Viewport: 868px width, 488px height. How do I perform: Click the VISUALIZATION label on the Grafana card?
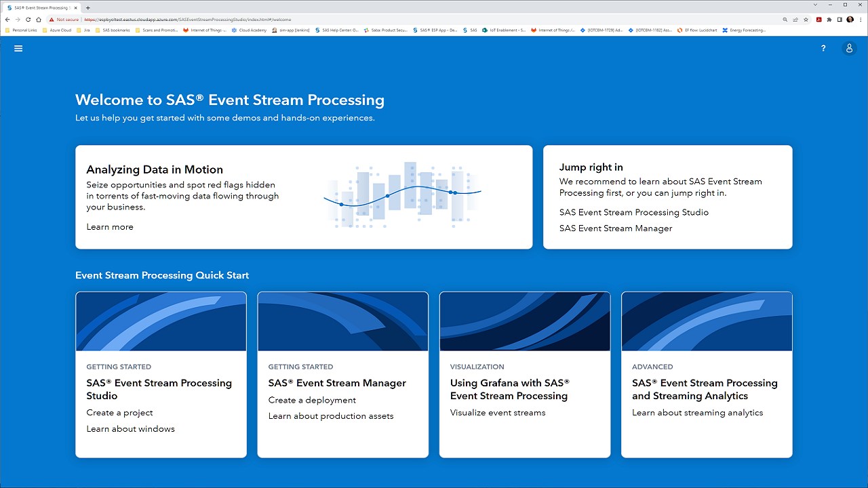(x=477, y=367)
